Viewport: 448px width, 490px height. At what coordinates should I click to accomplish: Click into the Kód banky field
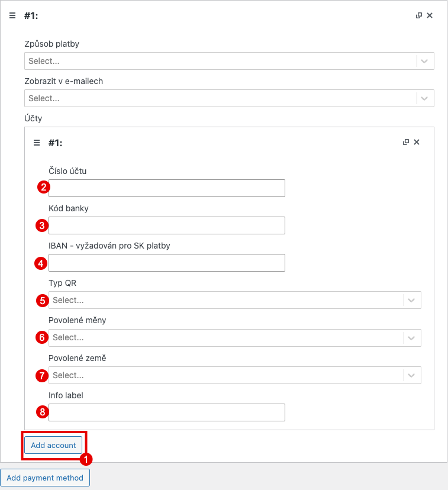pos(167,225)
